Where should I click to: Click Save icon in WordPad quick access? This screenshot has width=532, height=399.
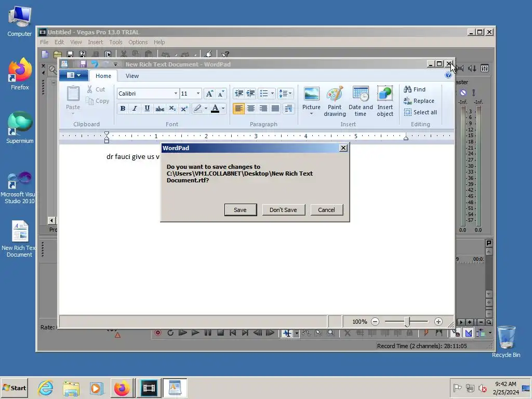click(x=83, y=64)
